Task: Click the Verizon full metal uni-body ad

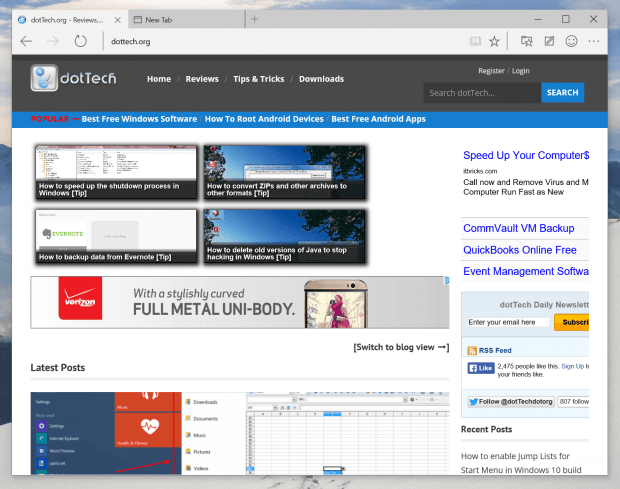Action: coord(240,302)
